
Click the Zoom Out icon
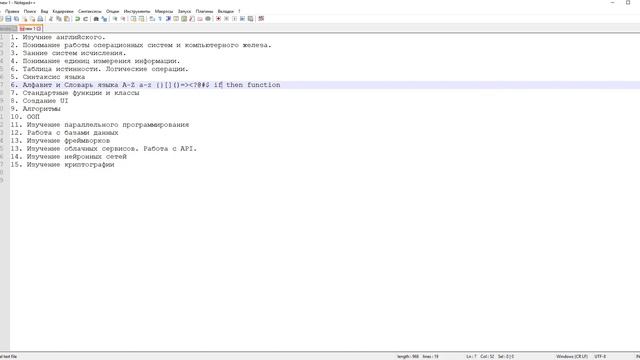coord(123,19)
